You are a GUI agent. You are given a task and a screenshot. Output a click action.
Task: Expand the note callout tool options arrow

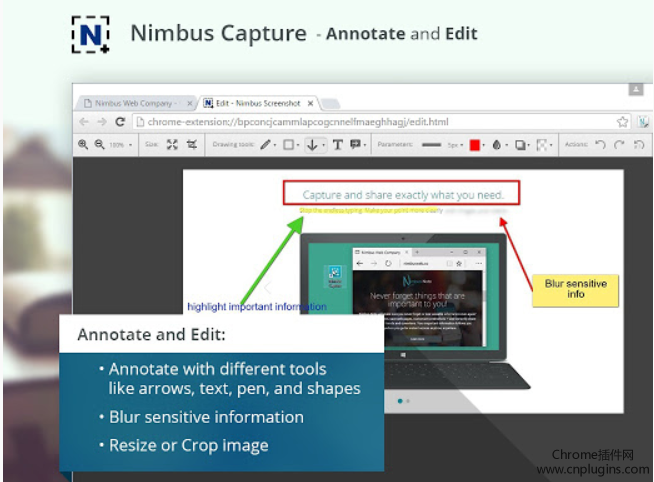(365, 145)
